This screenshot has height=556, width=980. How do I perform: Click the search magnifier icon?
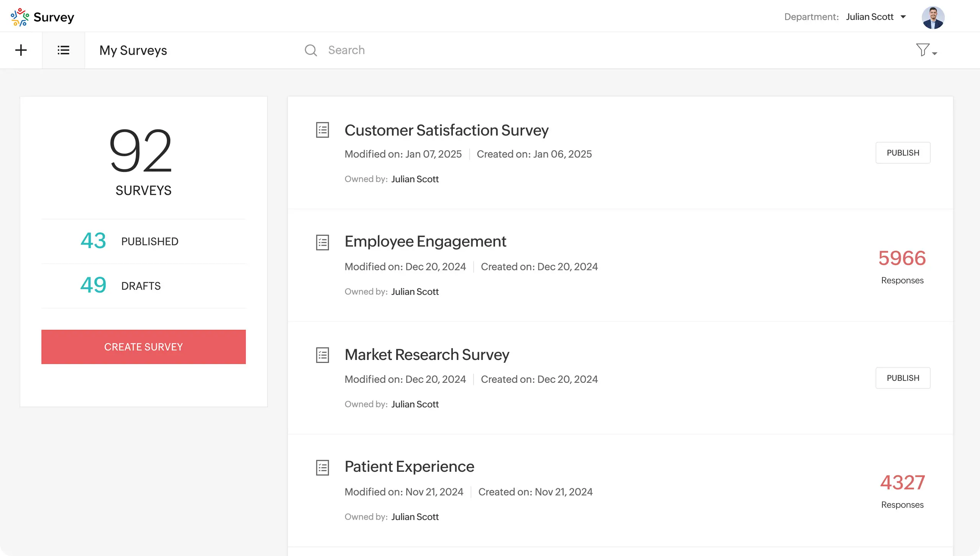pyautogui.click(x=311, y=50)
